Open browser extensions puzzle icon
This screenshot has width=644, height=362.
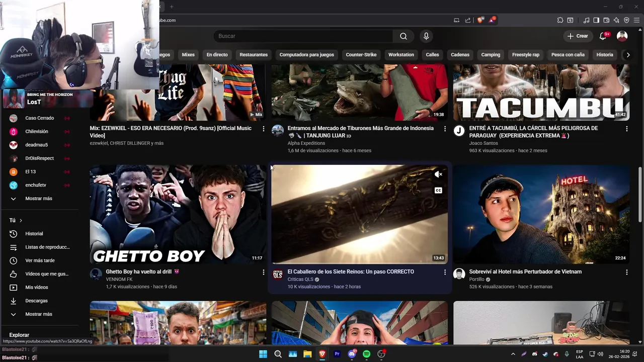560,20
